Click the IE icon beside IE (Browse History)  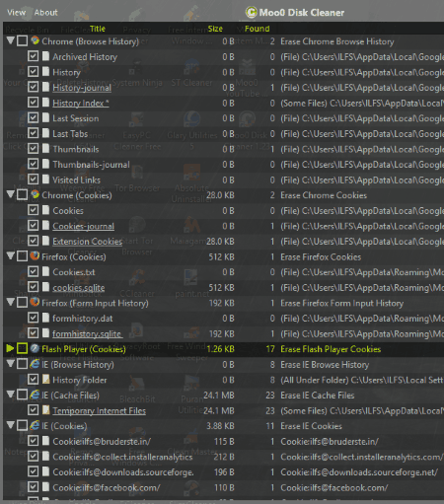pos(35,364)
